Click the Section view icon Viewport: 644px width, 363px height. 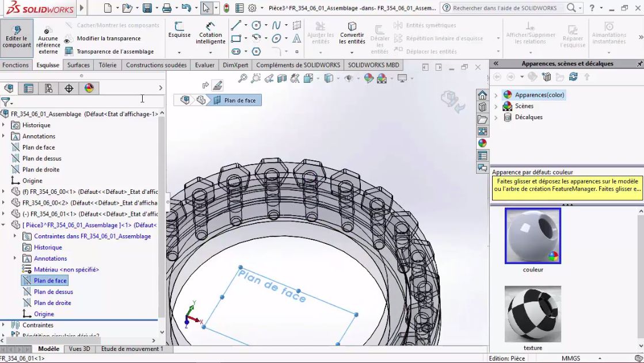[282, 78]
